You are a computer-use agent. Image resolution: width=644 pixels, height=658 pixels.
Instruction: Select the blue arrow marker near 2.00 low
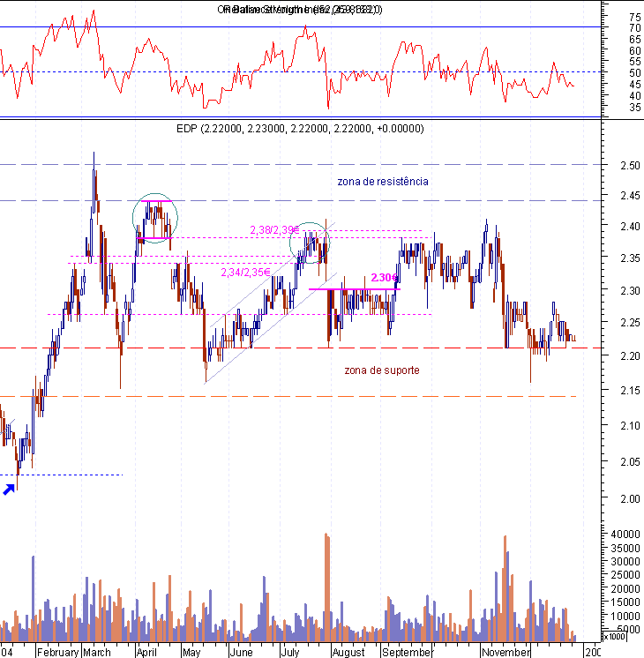[x=9, y=490]
